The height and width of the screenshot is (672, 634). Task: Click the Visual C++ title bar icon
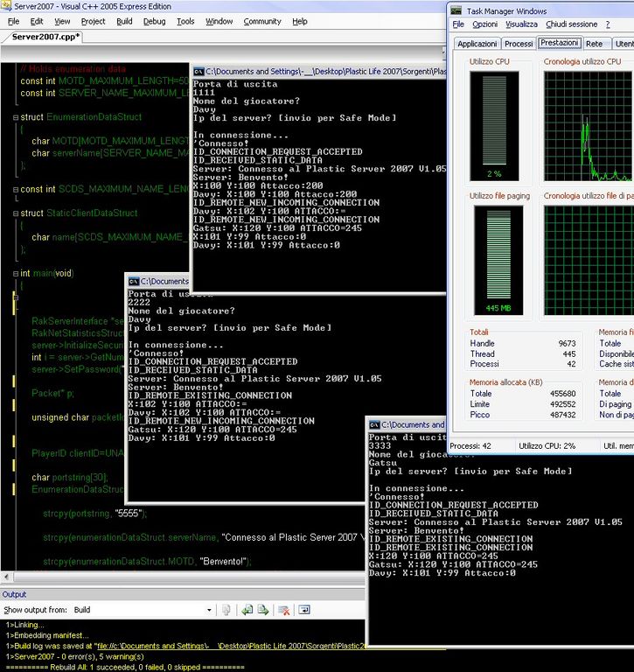(x=7, y=6)
